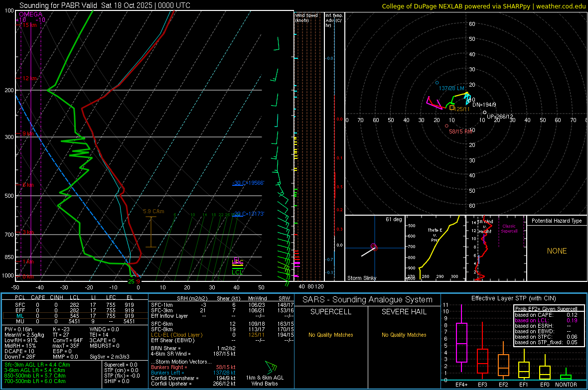Click the Storm Slinky label
The height and width of the screenshot is (390, 588).
361,278
